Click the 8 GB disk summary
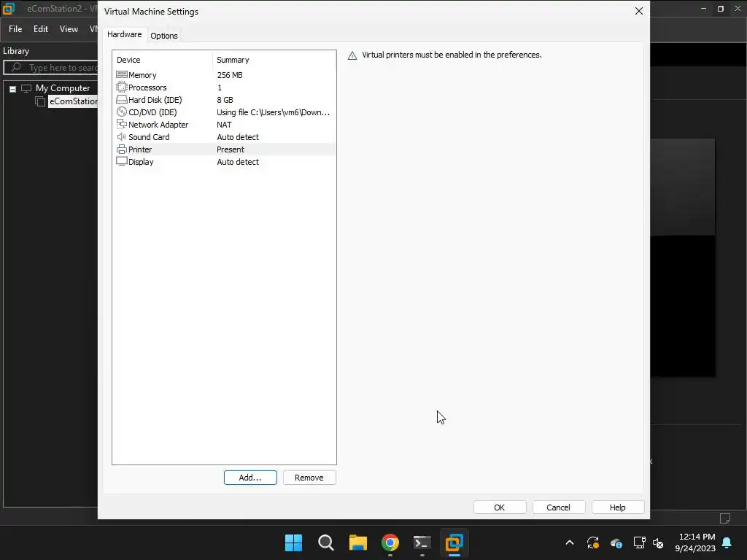Screen dimensions: 747x560 pos(225,100)
